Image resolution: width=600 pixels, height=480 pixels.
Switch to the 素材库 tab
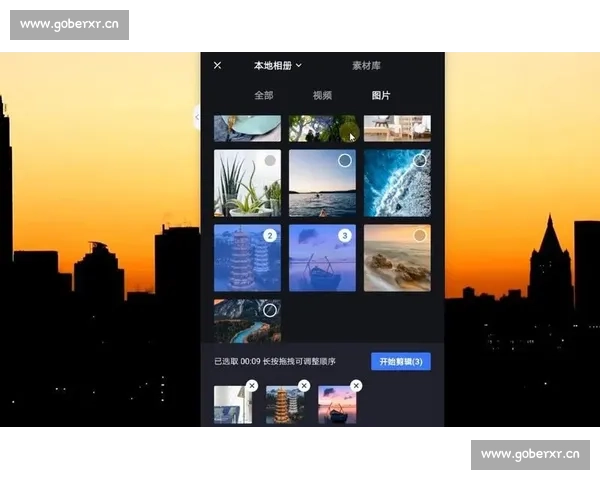tap(366, 66)
